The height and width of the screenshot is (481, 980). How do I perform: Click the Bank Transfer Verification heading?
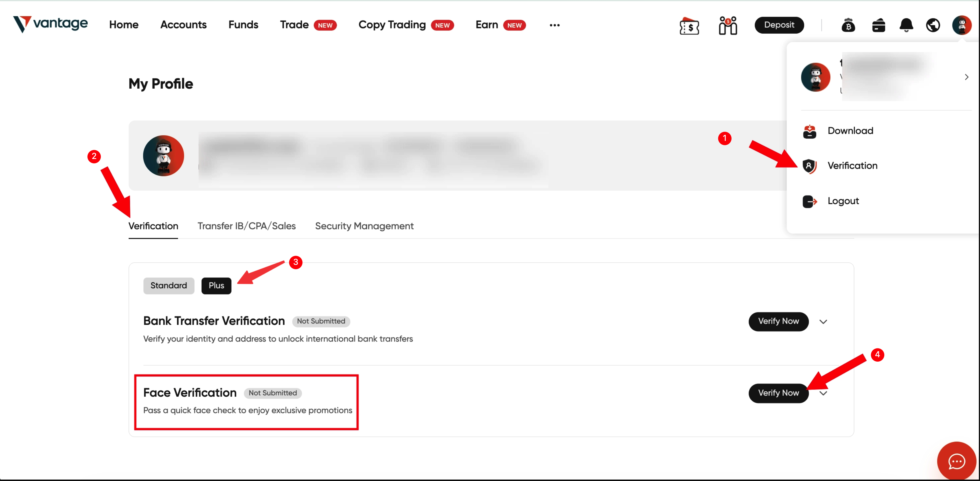click(x=214, y=321)
